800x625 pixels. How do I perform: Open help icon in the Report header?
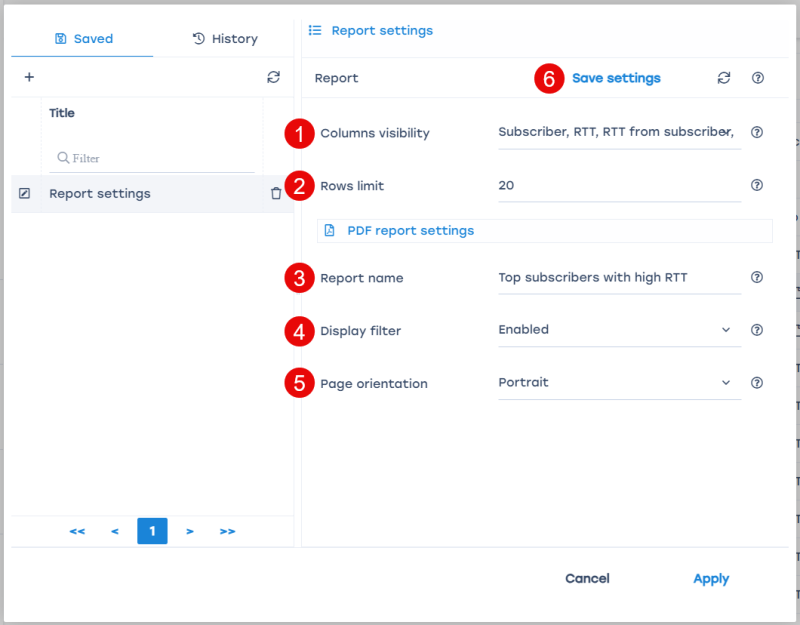[x=757, y=78]
